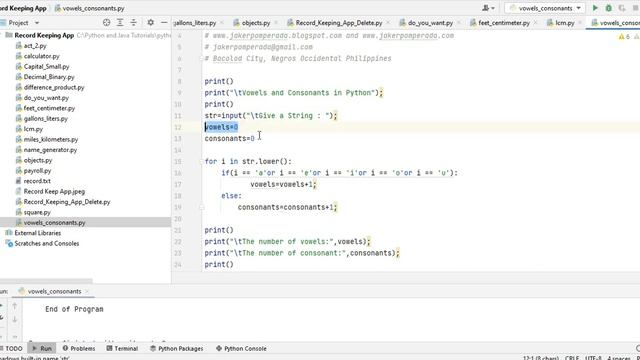Expand all in Project panel
Image resolution: width=640 pixels, height=360 pixels.
pyautogui.click(x=120, y=23)
